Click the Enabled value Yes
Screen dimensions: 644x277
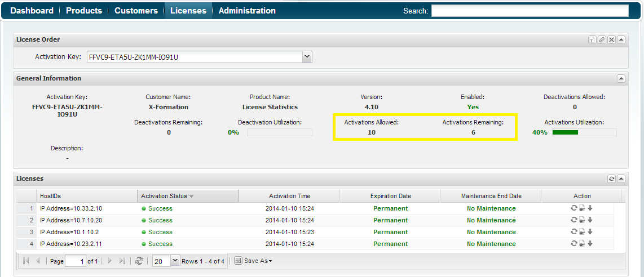click(x=473, y=107)
